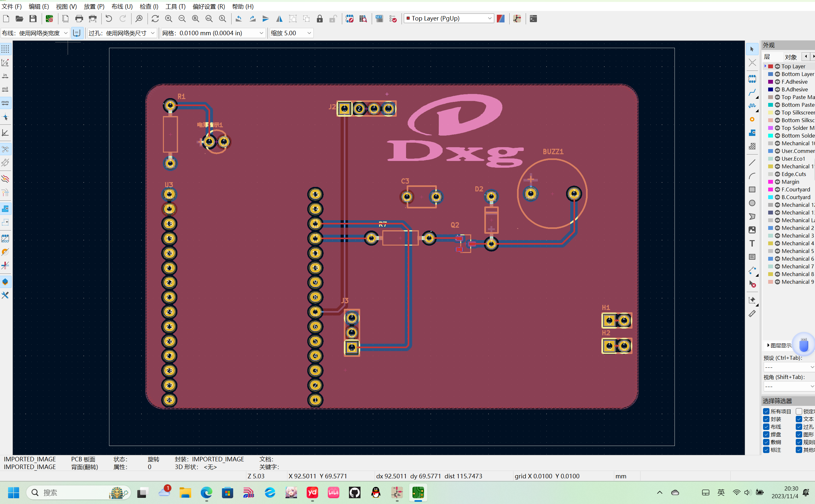Click the Windows search box
This screenshot has width=815, height=504.
pyautogui.click(x=78, y=492)
